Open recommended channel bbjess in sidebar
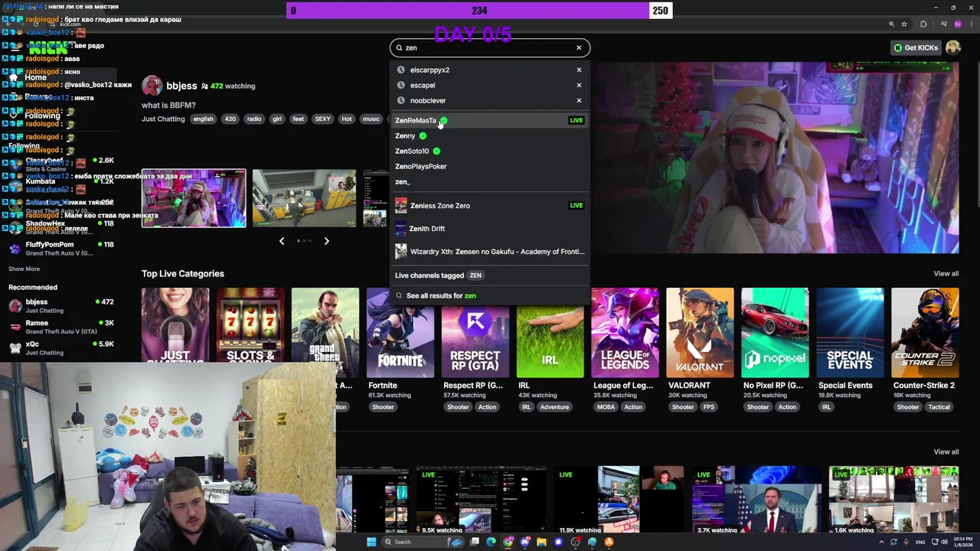Image resolution: width=980 pixels, height=551 pixels. pyautogui.click(x=61, y=305)
